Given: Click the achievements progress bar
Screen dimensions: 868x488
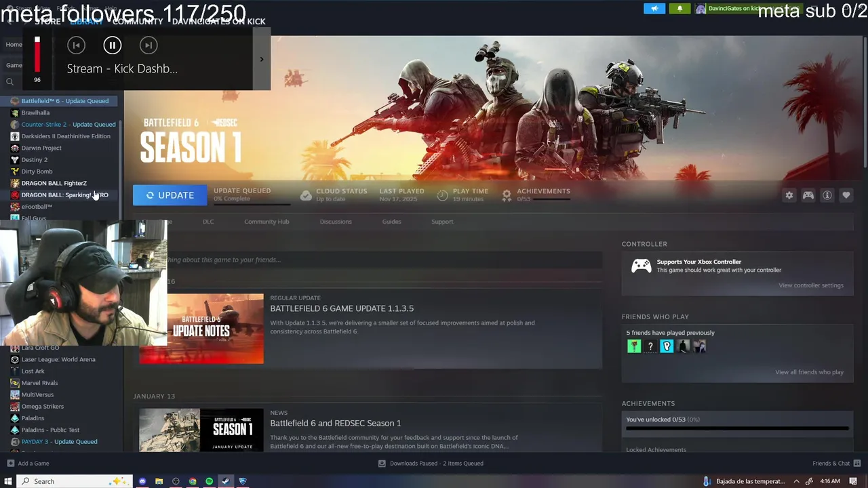Looking at the screenshot, I should pyautogui.click(x=737, y=428).
